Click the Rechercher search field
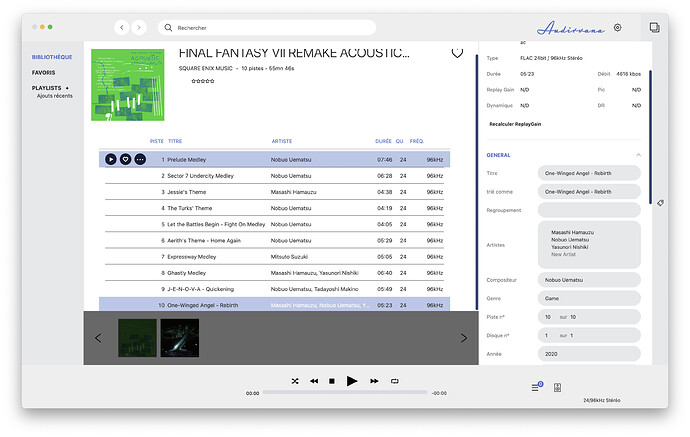This screenshot has height=437, width=690. 267,27
